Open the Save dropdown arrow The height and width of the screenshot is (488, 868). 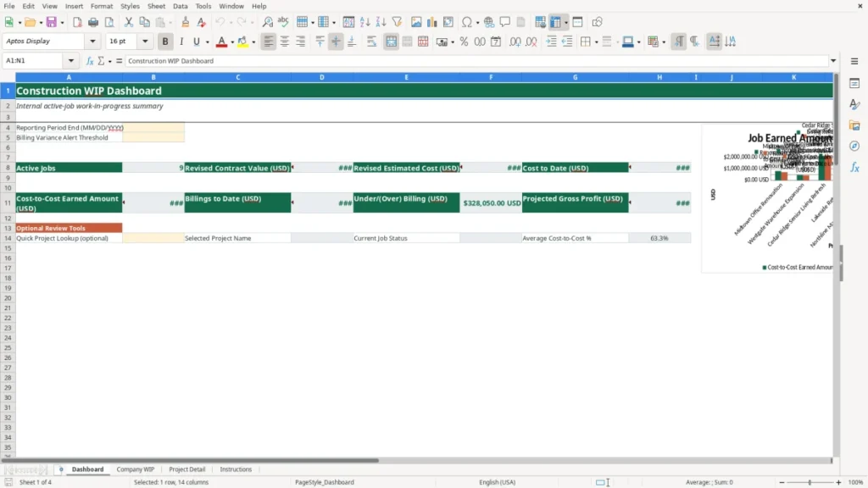(x=62, y=23)
